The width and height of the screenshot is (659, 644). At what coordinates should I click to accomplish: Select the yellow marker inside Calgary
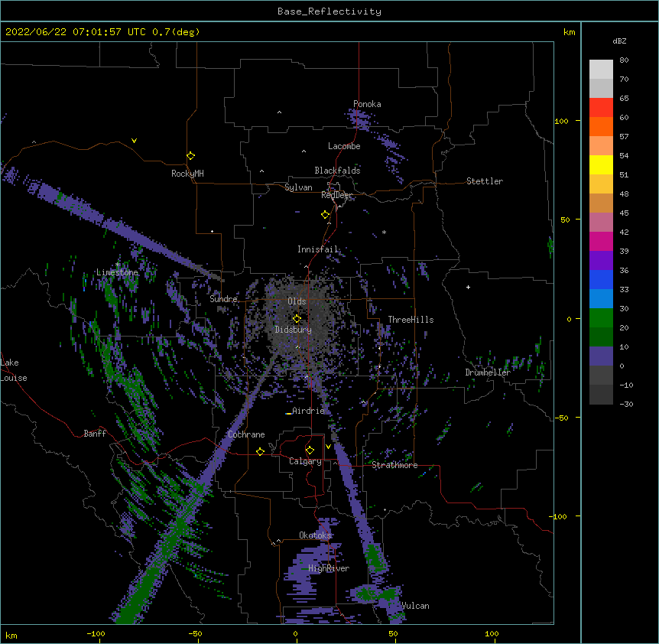[x=310, y=450]
